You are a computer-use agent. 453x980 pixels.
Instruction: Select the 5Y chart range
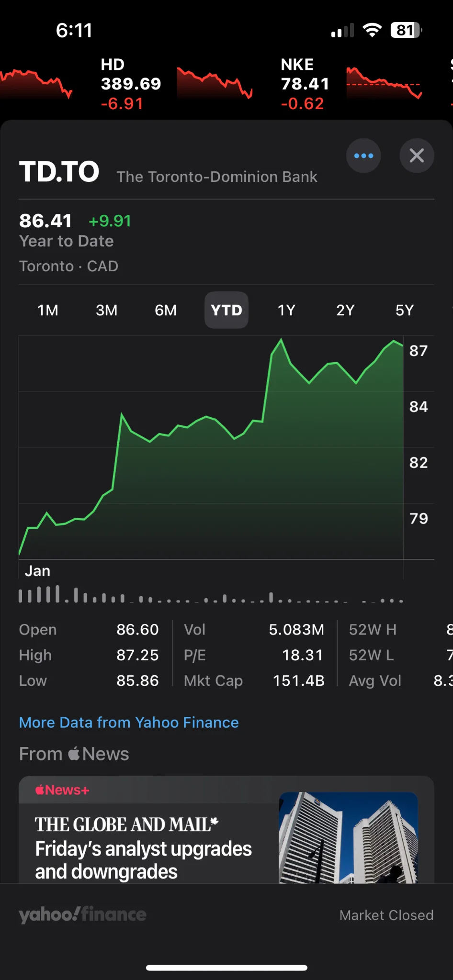[404, 310]
